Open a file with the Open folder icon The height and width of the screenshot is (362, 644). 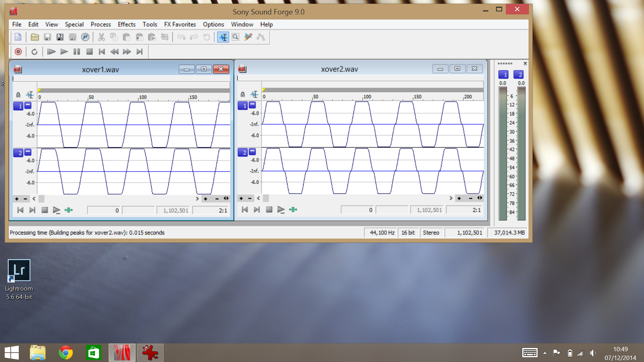tap(35, 37)
